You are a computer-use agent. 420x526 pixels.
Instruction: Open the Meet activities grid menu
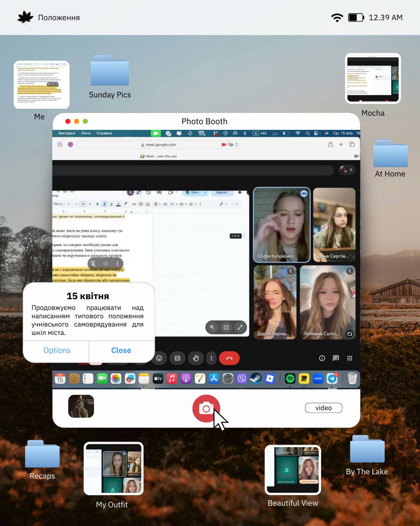(x=350, y=358)
